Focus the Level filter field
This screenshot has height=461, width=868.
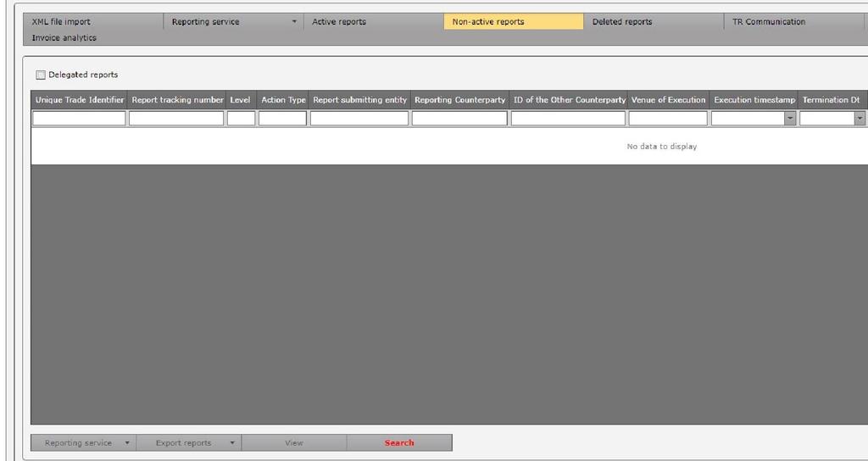coord(242,119)
